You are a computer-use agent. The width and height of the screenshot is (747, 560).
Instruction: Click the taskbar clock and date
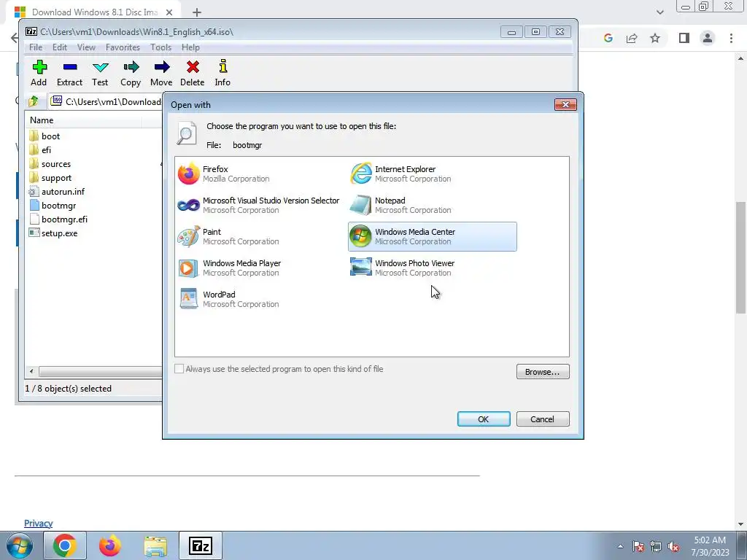pos(710,546)
